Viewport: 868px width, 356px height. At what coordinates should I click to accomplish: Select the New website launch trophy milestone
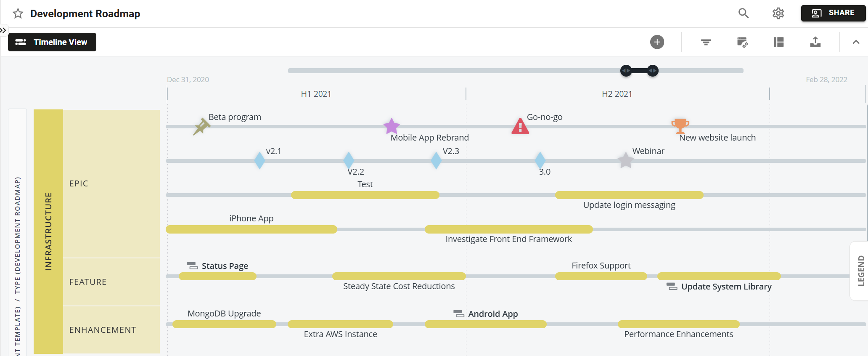tap(680, 125)
